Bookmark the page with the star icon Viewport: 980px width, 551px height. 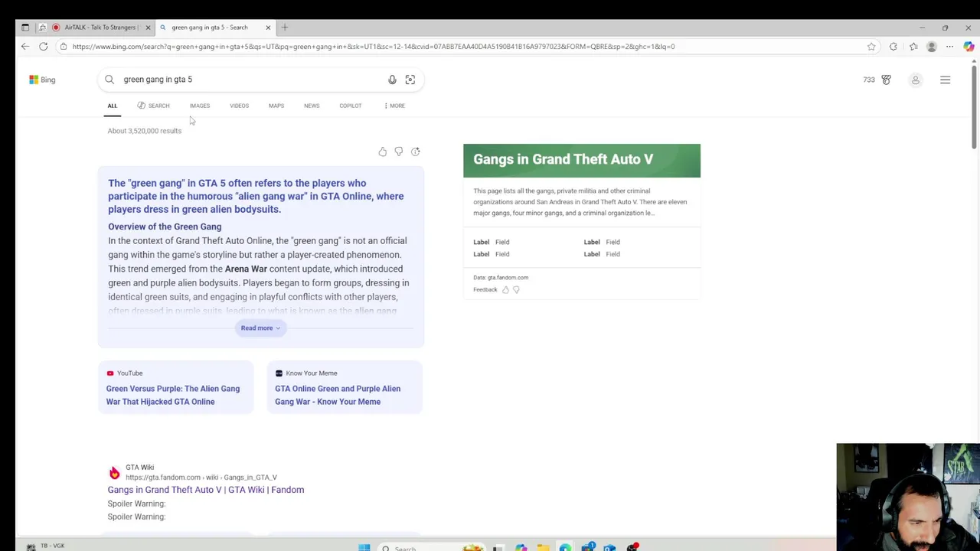(871, 47)
